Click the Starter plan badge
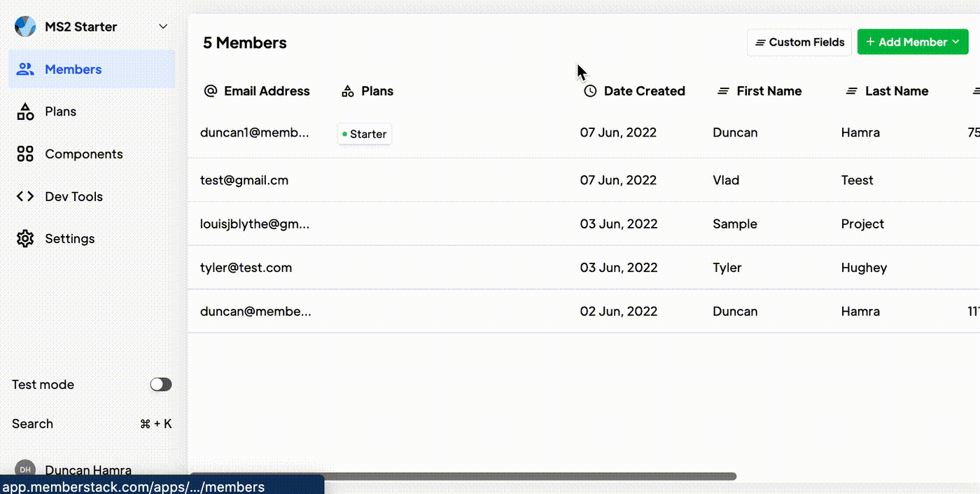 365,134
